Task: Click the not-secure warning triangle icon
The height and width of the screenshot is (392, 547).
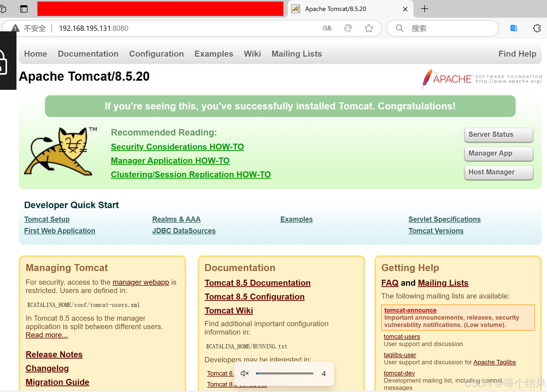Action: click(15, 28)
